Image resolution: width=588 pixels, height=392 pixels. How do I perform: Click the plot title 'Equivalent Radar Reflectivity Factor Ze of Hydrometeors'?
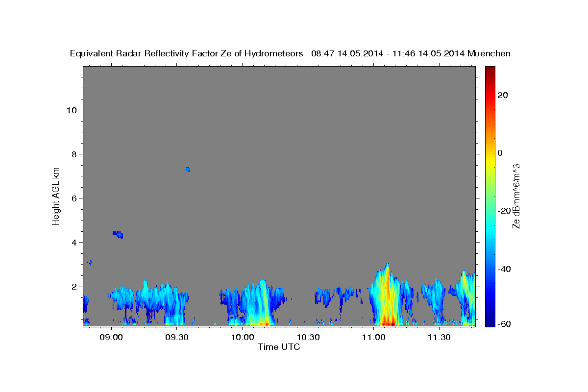tap(187, 54)
